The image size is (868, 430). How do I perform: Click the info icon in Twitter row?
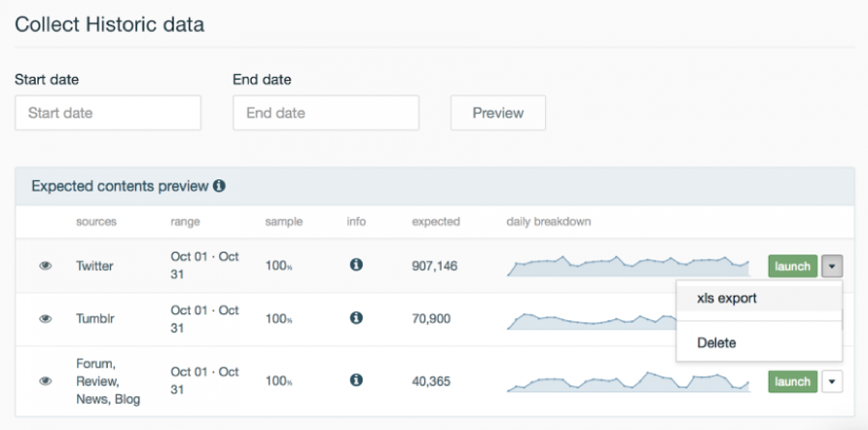click(x=356, y=265)
